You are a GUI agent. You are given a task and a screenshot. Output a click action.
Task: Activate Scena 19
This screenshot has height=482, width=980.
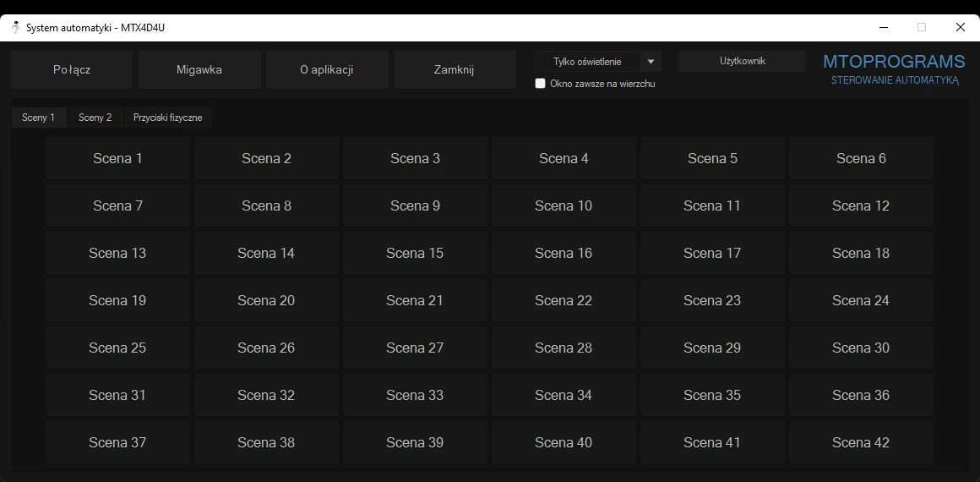click(118, 300)
